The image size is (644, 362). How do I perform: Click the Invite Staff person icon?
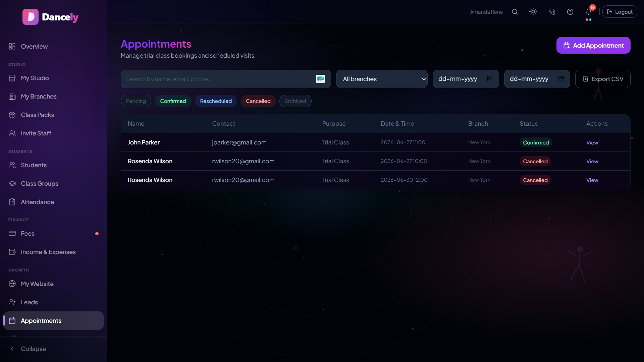(x=12, y=133)
